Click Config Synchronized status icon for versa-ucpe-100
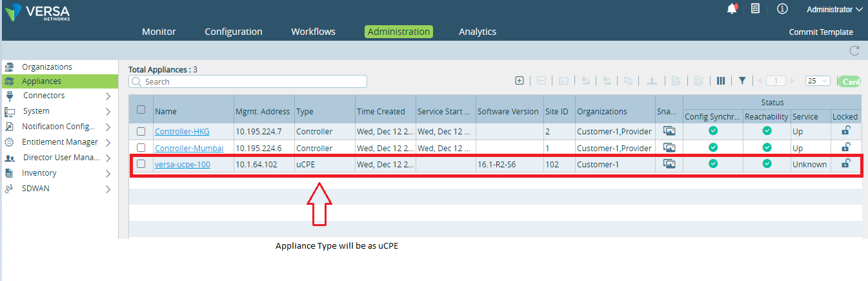Image resolution: width=868 pixels, height=281 pixels. 713,163
